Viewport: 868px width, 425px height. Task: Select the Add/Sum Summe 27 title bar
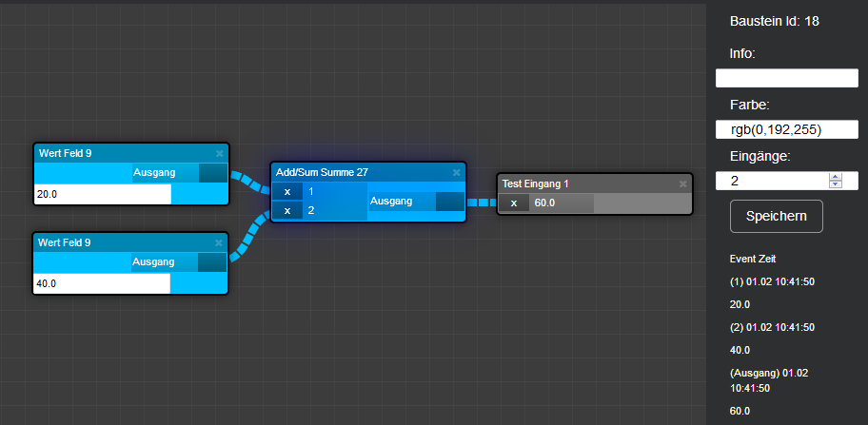click(368, 172)
